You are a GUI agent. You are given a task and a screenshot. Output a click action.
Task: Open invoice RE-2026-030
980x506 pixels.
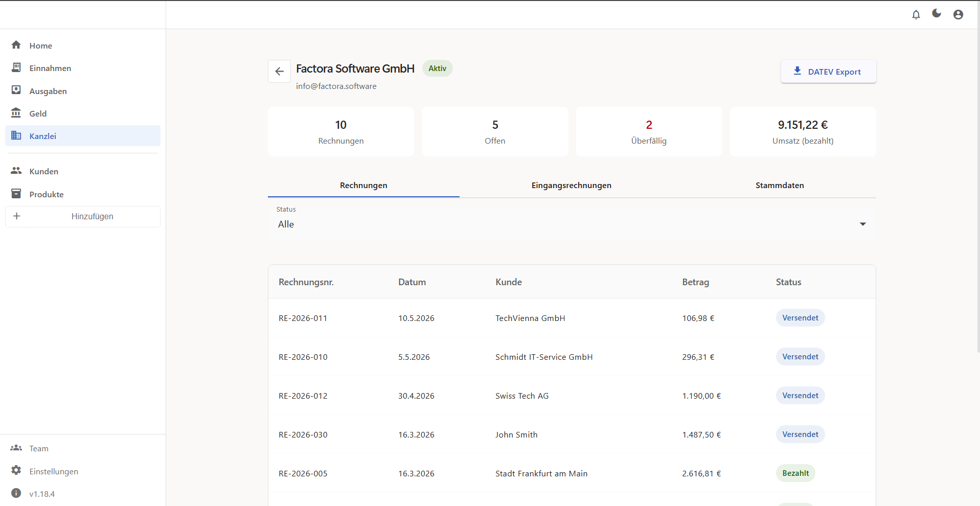(x=303, y=434)
